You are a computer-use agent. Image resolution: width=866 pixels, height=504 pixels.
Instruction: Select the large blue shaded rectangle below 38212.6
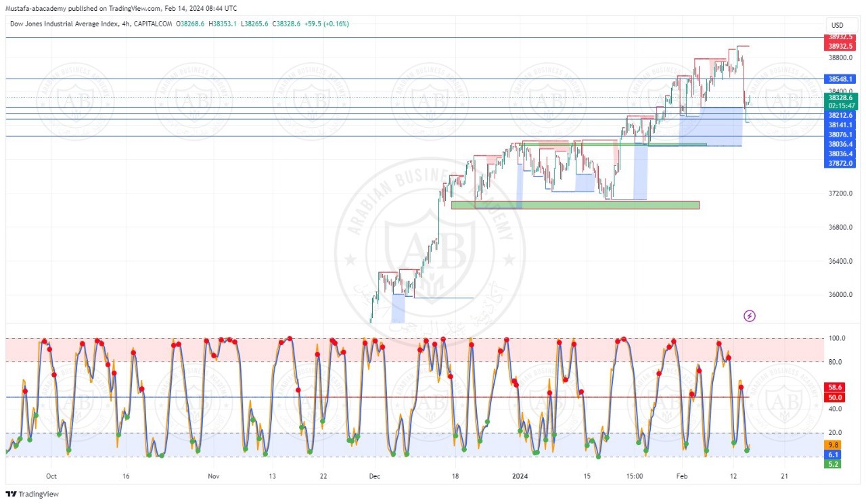pos(710,127)
